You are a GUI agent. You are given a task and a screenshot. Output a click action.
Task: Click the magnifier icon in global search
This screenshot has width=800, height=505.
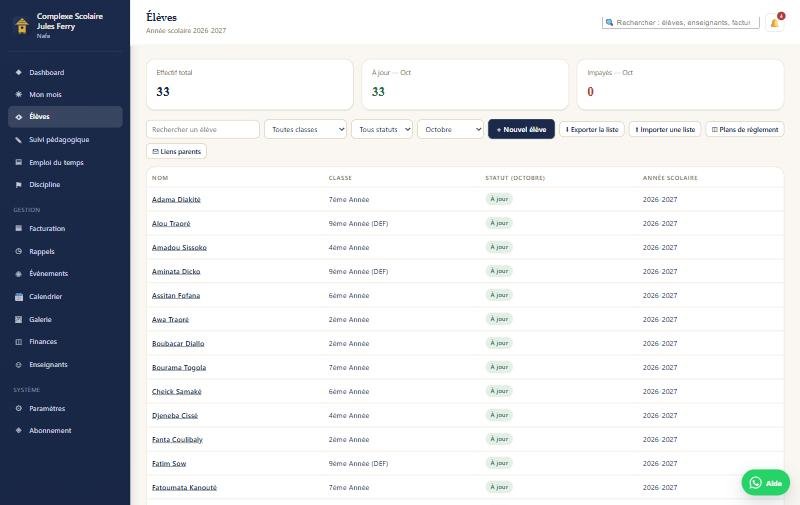609,22
